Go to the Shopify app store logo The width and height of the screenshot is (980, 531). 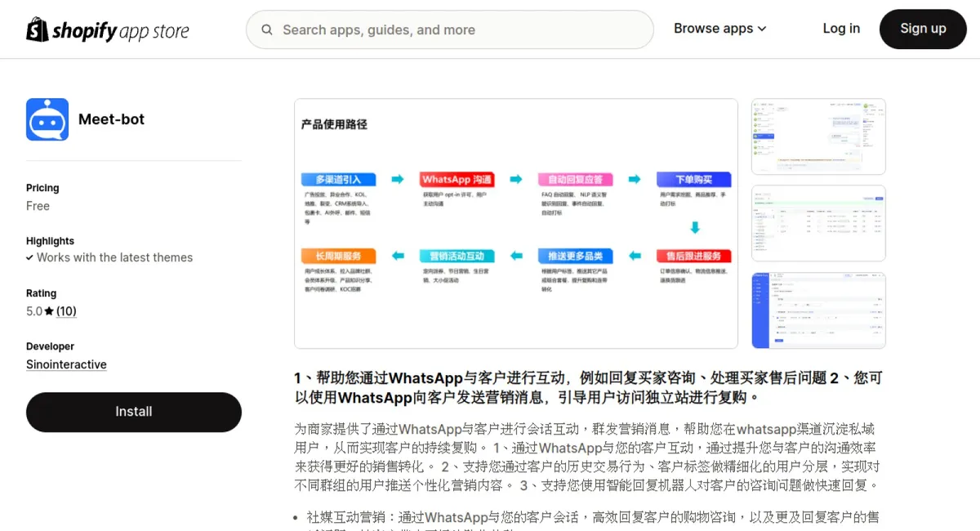pos(108,30)
